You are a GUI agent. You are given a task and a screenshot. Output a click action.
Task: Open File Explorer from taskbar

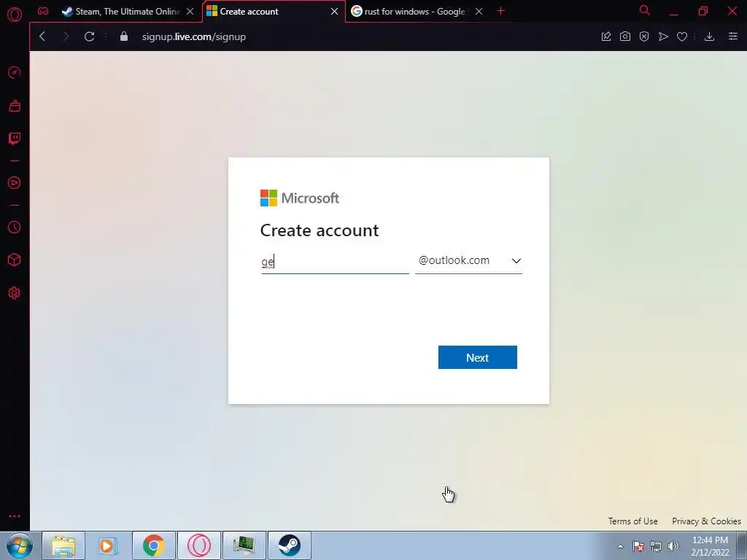coord(63,545)
